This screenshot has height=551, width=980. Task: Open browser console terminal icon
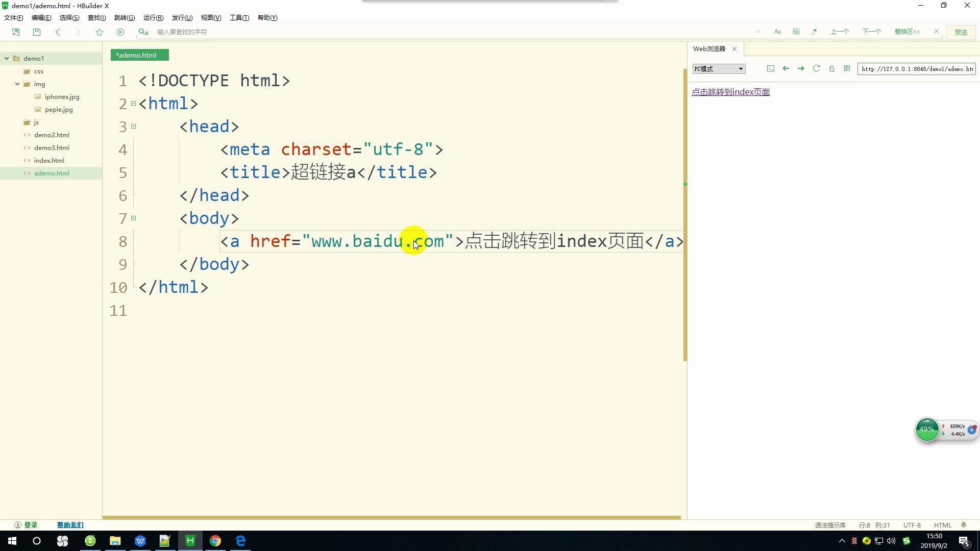[771, 68]
